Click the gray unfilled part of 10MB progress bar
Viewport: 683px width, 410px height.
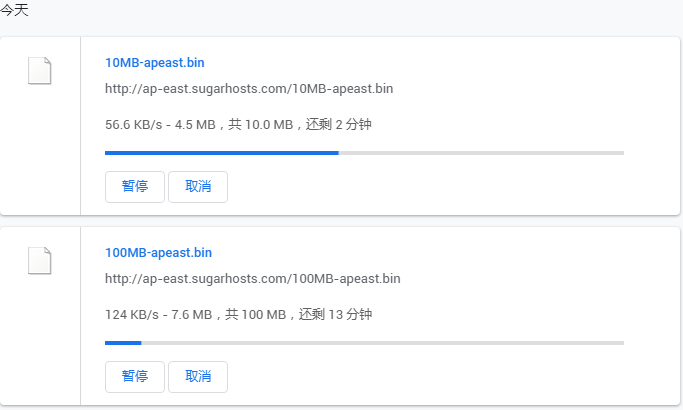[x=480, y=153]
